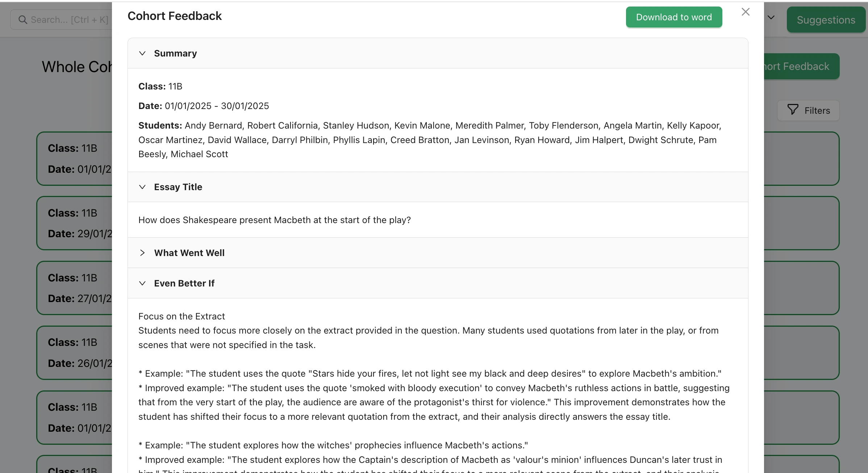Collapse the Summary section using its chevron
This screenshot has height=473, width=868.
point(142,54)
